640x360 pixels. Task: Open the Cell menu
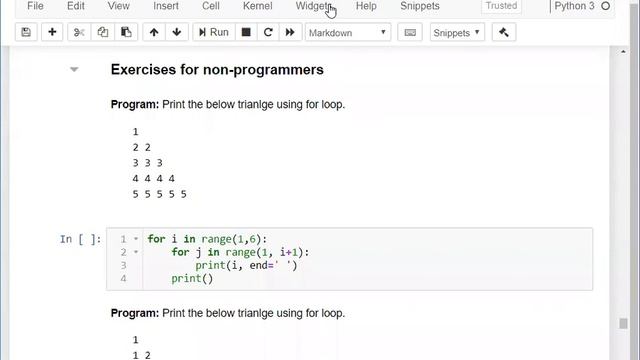pos(211,6)
